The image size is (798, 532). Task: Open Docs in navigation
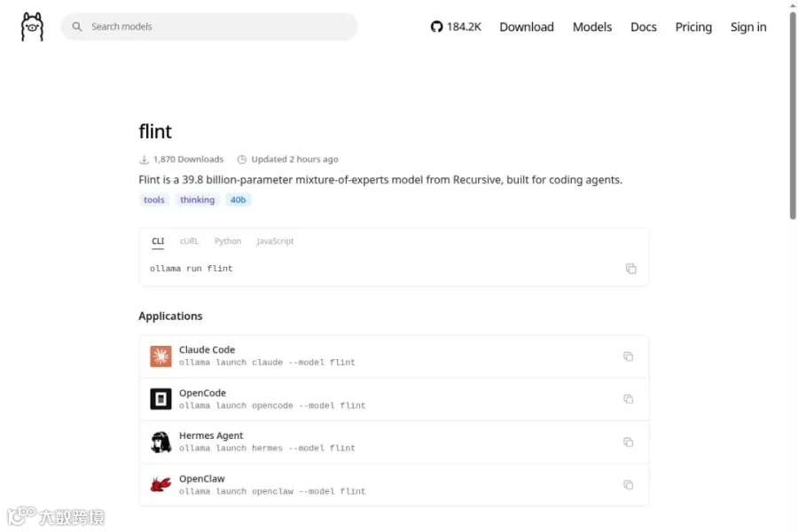(x=644, y=27)
